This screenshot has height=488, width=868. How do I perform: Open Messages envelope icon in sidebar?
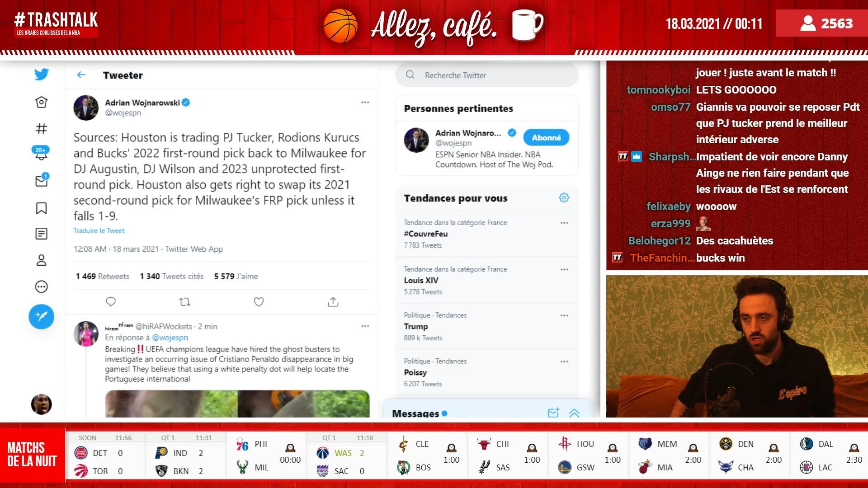(x=41, y=180)
